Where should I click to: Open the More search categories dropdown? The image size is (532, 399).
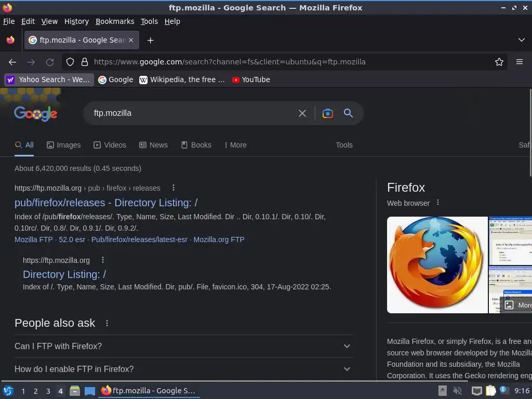click(x=235, y=145)
